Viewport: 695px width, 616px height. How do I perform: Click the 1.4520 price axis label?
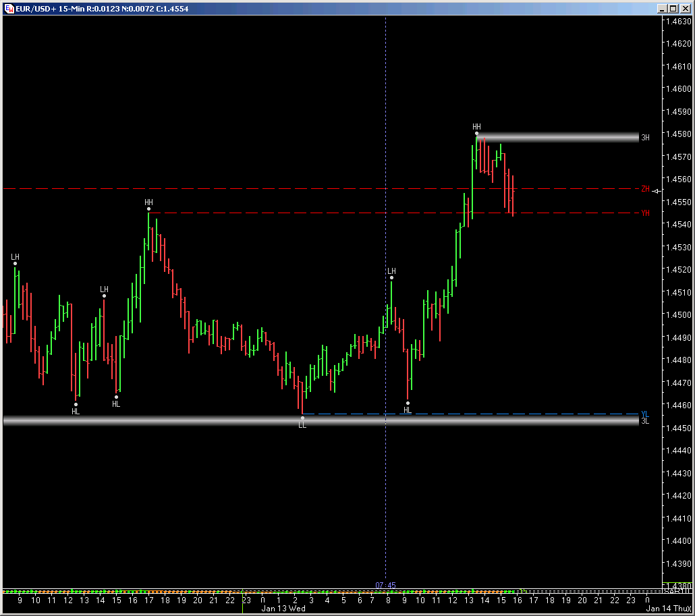(679, 269)
